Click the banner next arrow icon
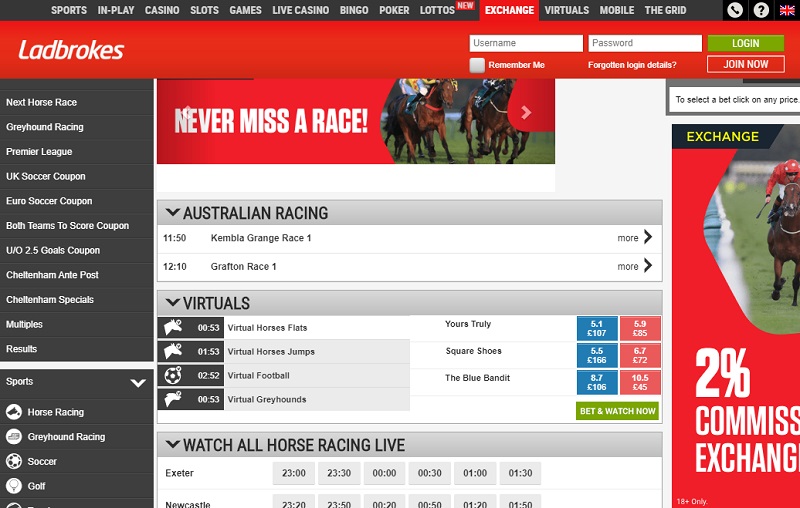This screenshot has height=508, width=800. point(526,112)
